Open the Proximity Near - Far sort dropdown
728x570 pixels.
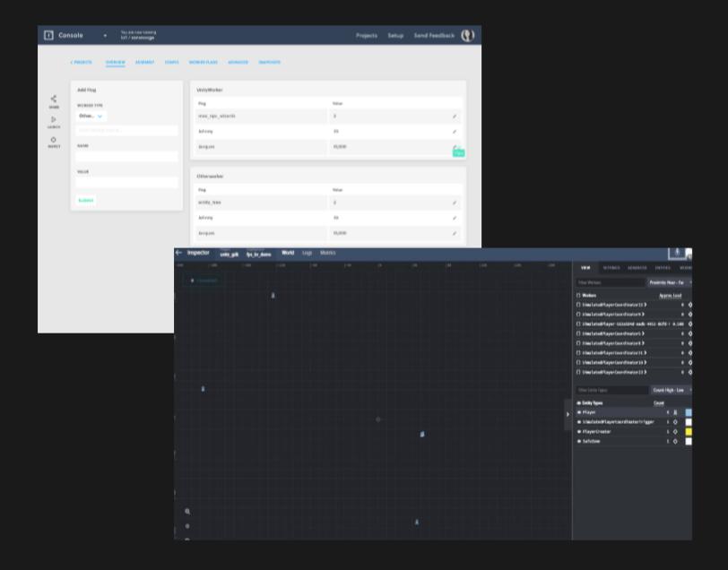670,282
